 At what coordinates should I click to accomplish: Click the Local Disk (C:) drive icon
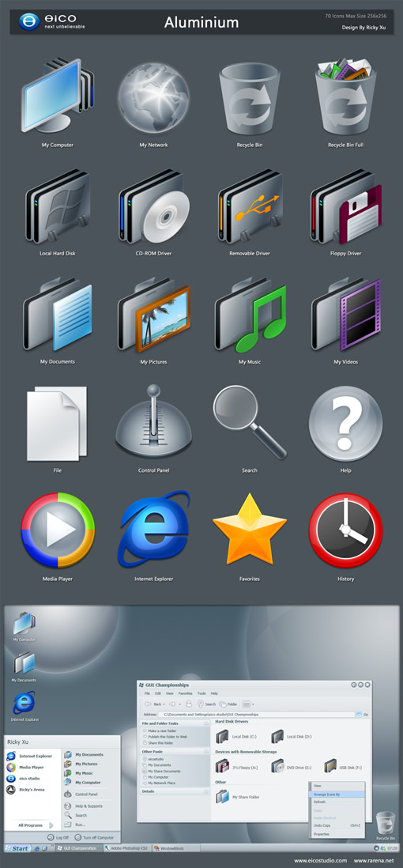(222, 736)
